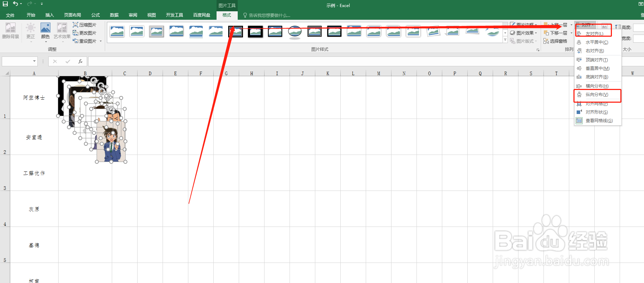
Task: Expand the picture styles gallery more arrow
Action: click(x=505, y=40)
